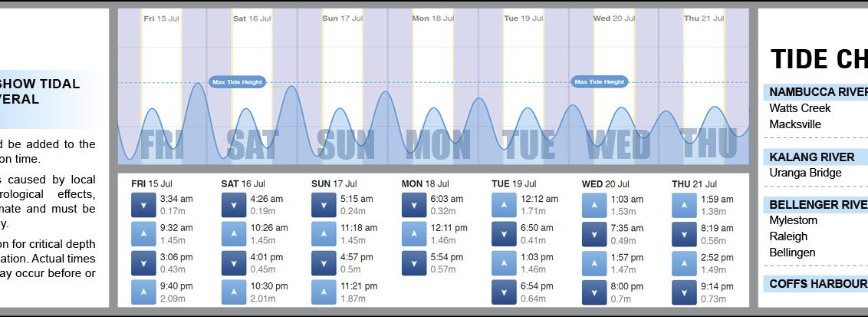This screenshot has width=868, height=317.
Task: Select Thursday 1:59 am high tide icon
Action: point(684,205)
